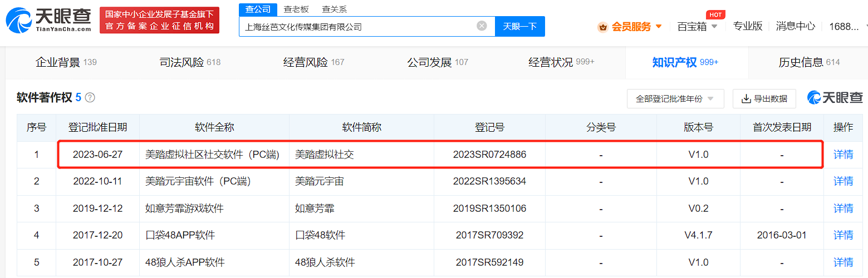Click the 登记号 column header
The width and height of the screenshot is (868, 278).
pos(489,127)
